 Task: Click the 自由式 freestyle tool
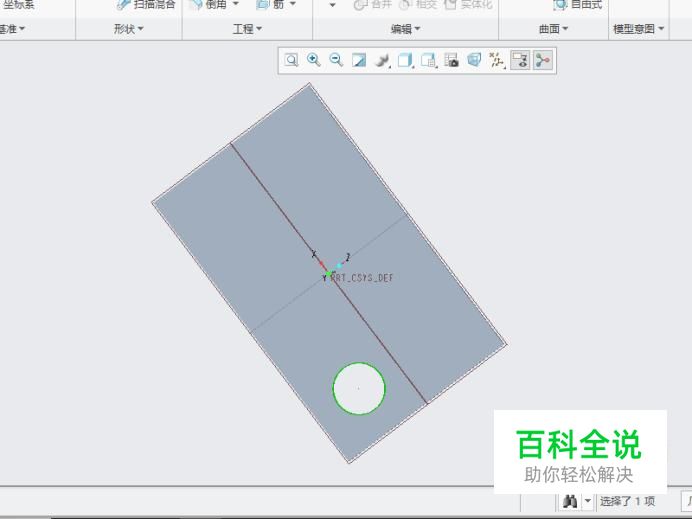point(578,4)
